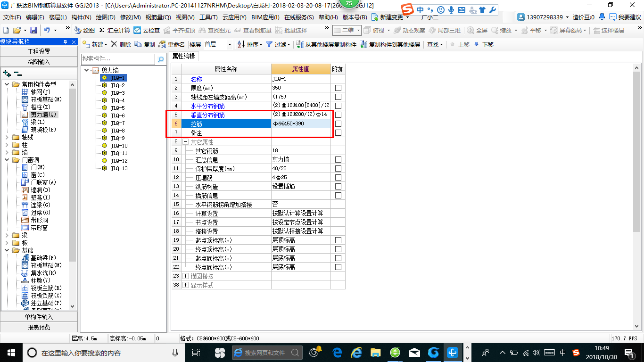Viewport: 644px width, 362px height.
Task: Open the 首层 floor dropdown
Action: 230,45
